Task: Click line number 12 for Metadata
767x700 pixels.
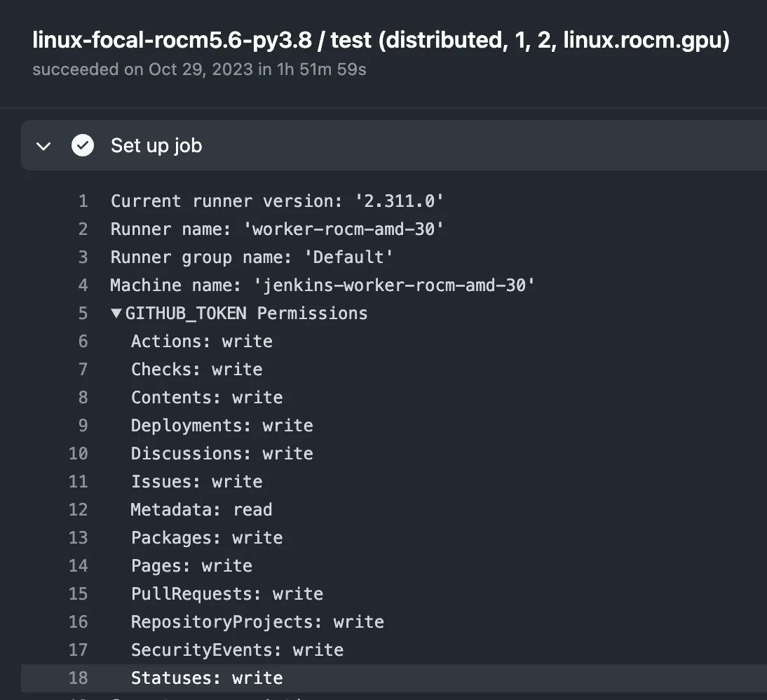Action: pyautogui.click(x=79, y=510)
